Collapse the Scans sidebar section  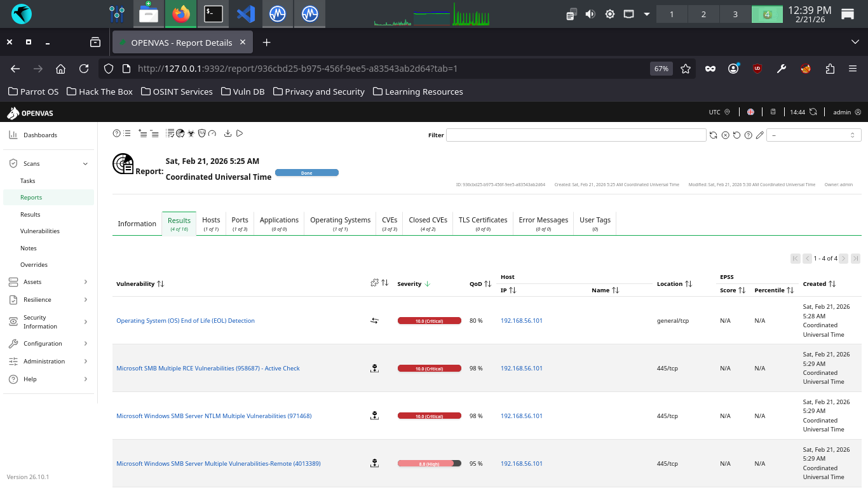pyautogui.click(x=85, y=164)
